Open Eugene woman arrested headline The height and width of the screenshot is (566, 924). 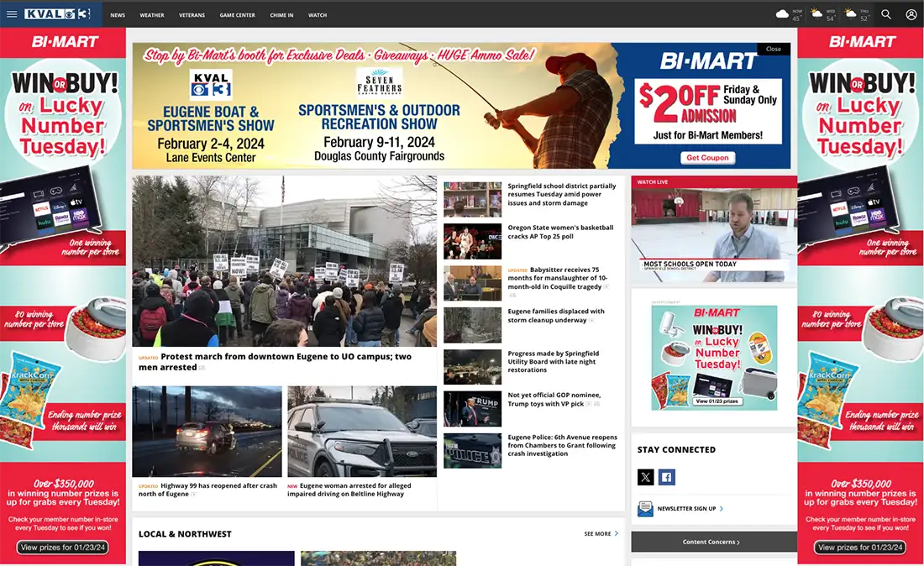point(349,490)
